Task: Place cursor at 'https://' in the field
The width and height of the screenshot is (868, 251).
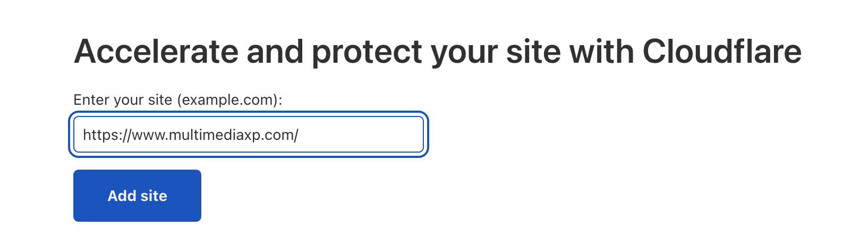Action: coord(107,135)
